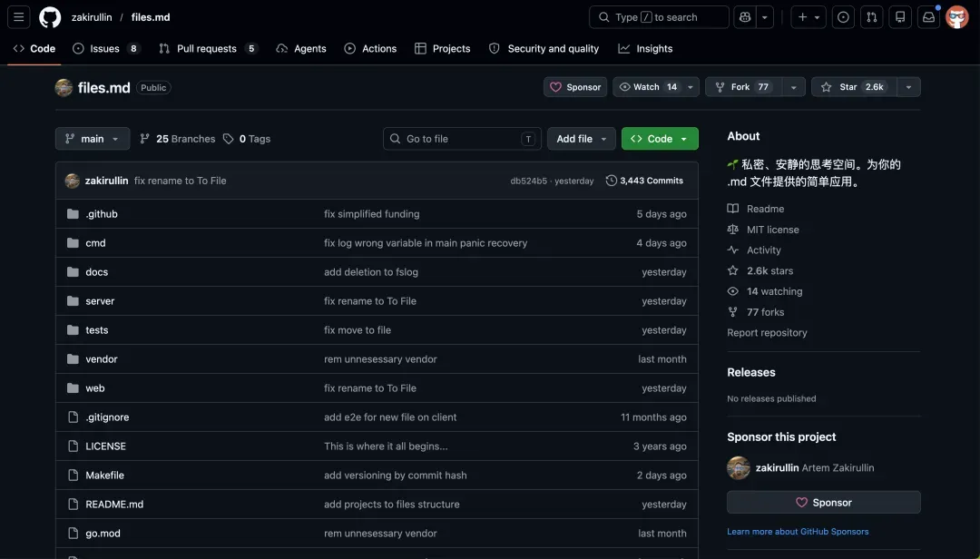The width and height of the screenshot is (980, 559).
Task: Open commit history clock icon
Action: pos(611,181)
